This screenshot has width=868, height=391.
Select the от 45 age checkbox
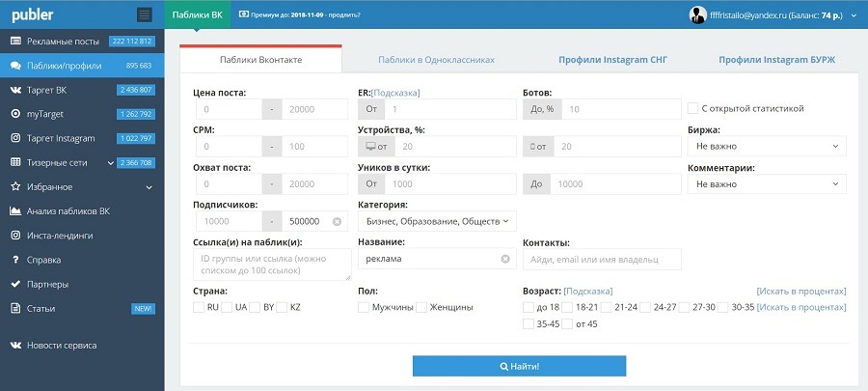pyautogui.click(x=567, y=324)
